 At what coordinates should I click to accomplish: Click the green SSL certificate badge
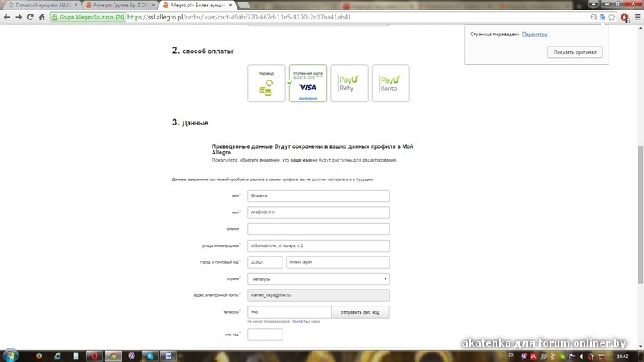tap(89, 17)
